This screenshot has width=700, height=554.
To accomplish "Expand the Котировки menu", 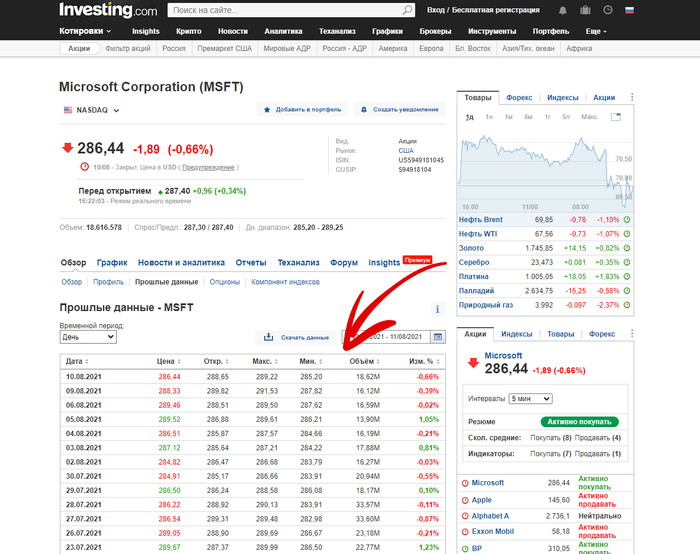I will coord(85,31).
